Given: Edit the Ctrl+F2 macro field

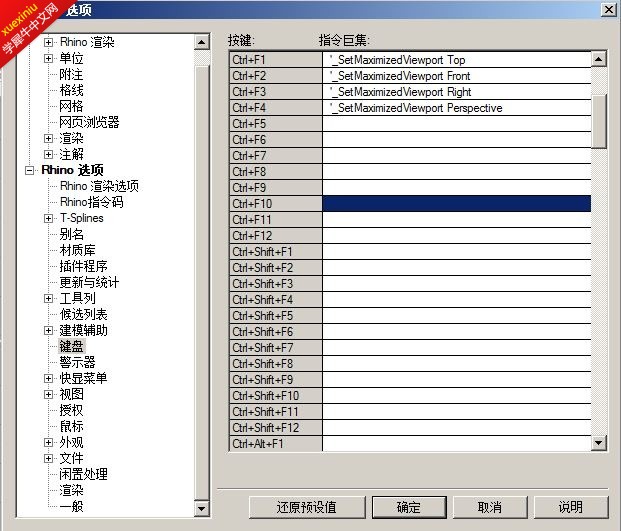Looking at the screenshot, I should point(457,76).
